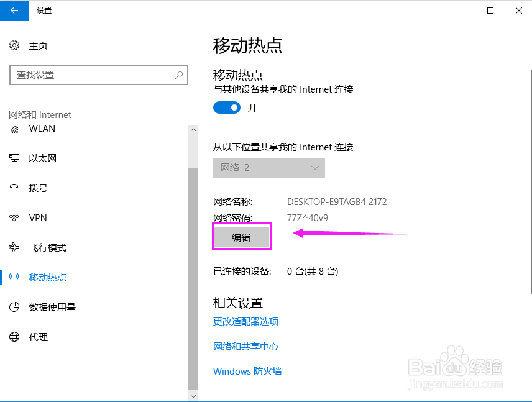
Task: Select the WLAN sidebar icon
Action: click(14, 129)
